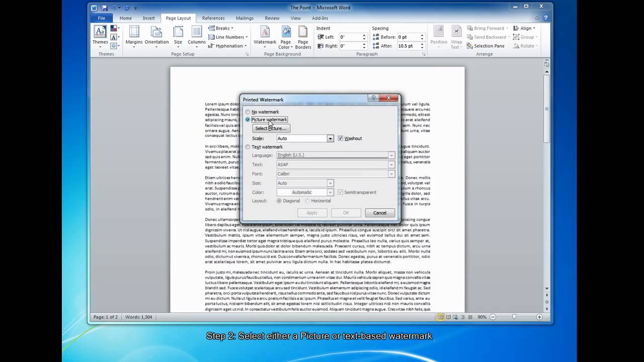Screen dimensions: 644x362
Task: Click the Word application icon in title bar
Action: click(94, 8)
